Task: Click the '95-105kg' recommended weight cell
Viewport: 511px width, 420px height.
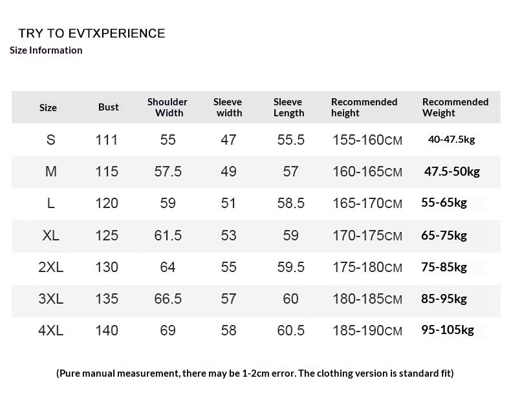Action: tap(448, 330)
